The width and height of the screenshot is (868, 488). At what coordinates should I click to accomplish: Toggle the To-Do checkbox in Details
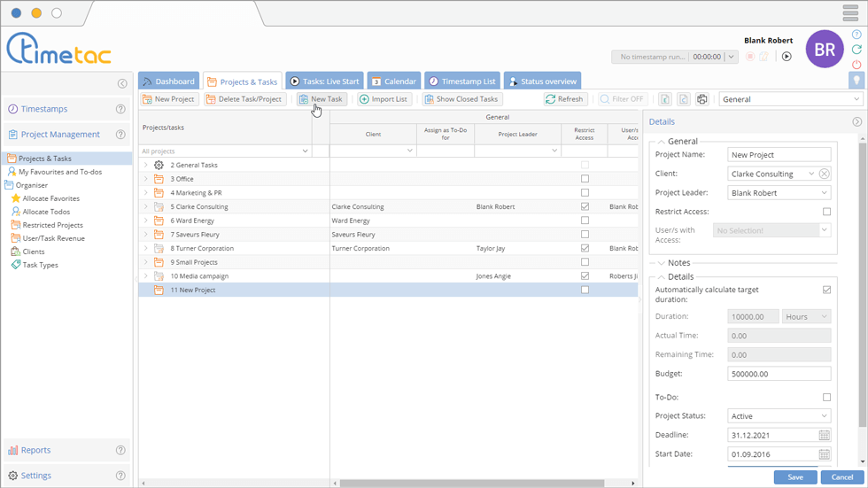point(826,398)
